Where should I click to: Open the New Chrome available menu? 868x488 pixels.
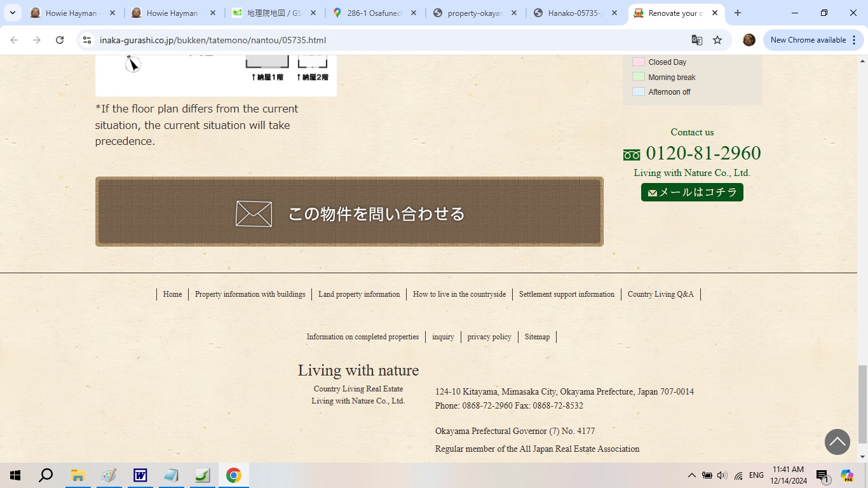click(813, 40)
